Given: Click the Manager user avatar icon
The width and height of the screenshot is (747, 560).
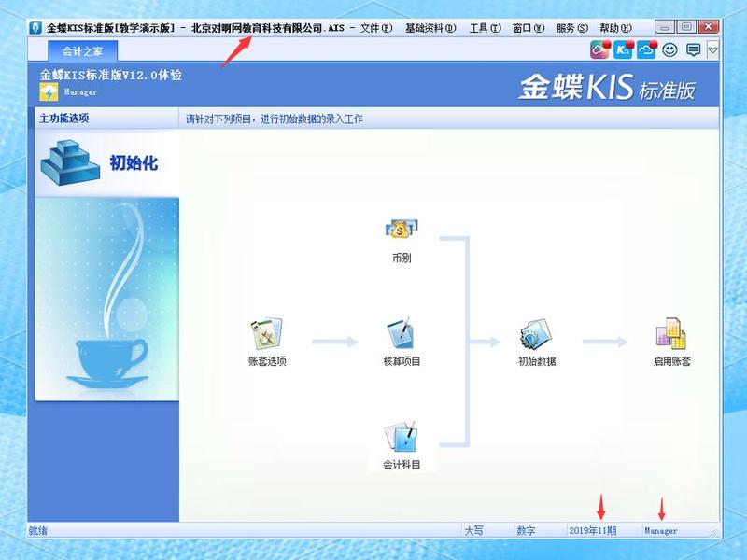Looking at the screenshot, I should tap(49, 91).
